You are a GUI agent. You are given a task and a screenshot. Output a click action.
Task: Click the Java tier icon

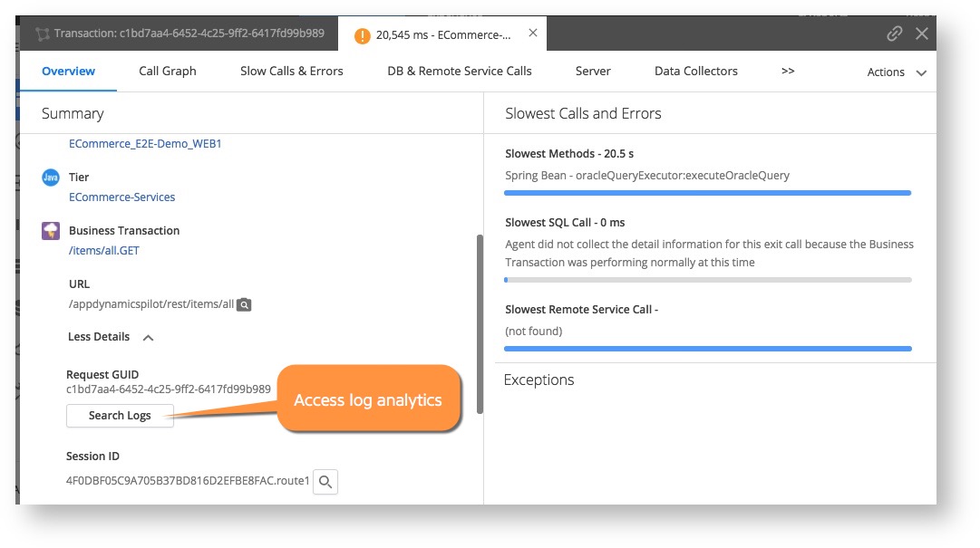click(x=51, y=178)
